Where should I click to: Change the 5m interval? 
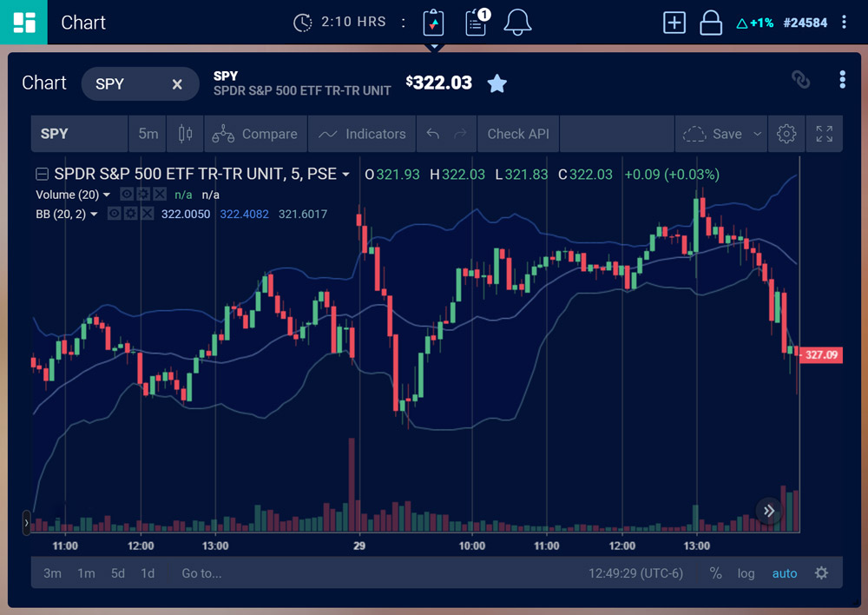[x=148, y=134]
